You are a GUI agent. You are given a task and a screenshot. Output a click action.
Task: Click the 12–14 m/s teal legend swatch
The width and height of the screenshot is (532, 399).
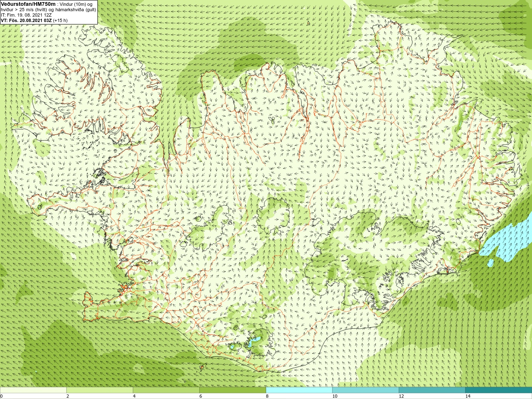click(x=432, y=390)
